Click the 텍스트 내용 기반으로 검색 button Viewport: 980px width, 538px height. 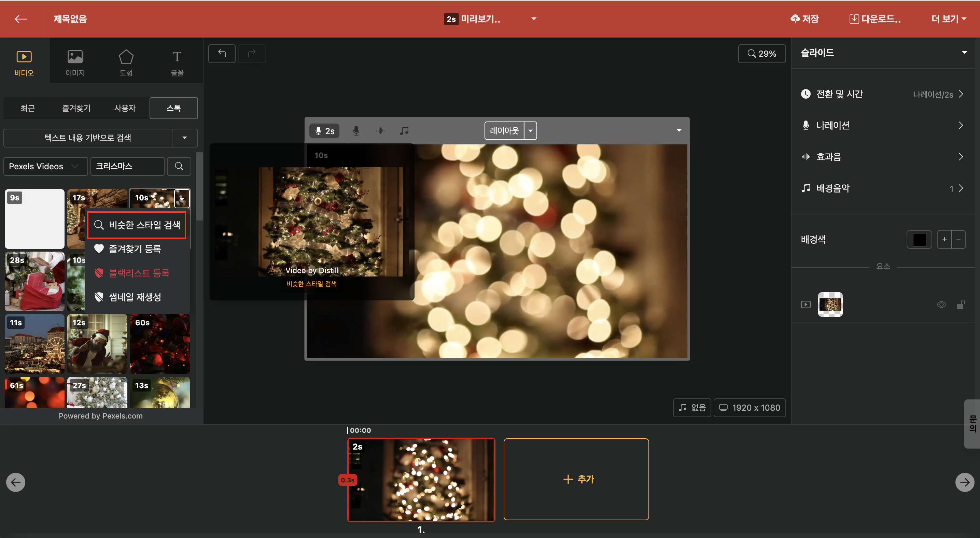(88, 138)
